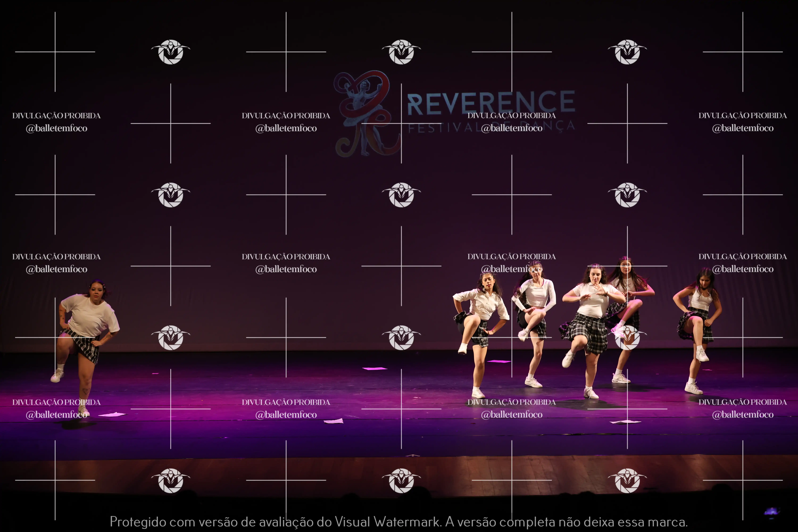Click the FESTIVAL word under the Reverence title
This screenshot has height=532, width=798.
tap(443, 128)
